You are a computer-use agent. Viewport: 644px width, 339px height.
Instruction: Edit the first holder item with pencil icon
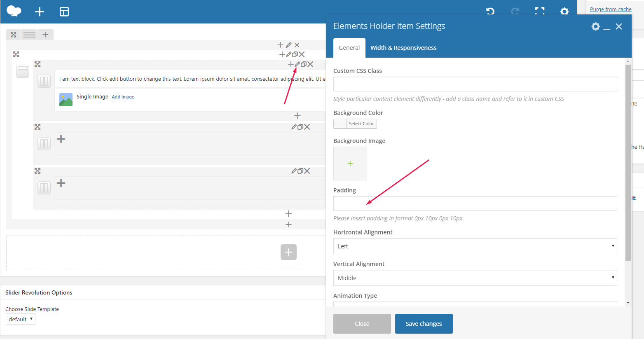click(x=297, y=64)
